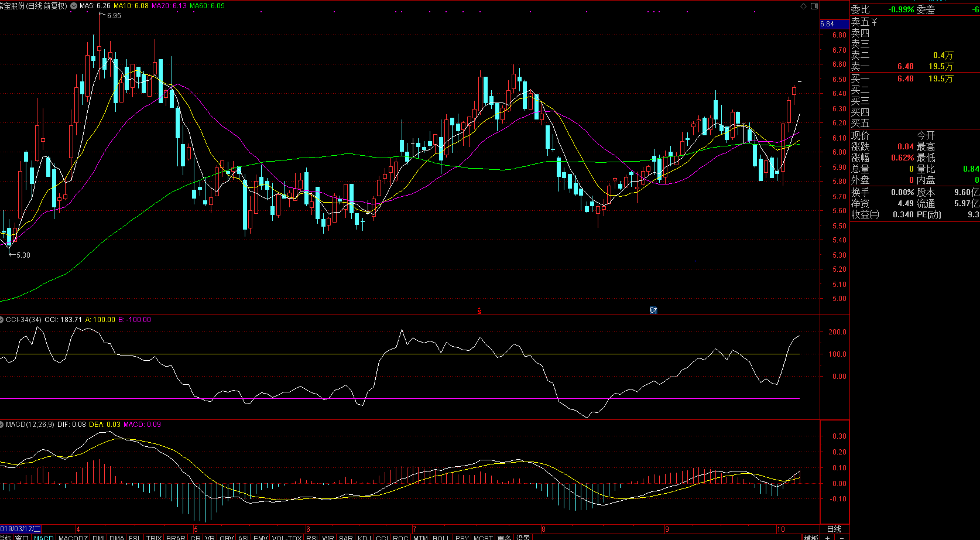Click the 委比 -0.99% value

[901, 9]
